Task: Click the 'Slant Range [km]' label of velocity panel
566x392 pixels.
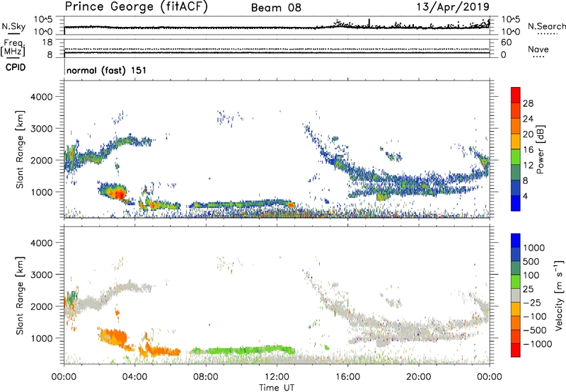Action: 20,295
